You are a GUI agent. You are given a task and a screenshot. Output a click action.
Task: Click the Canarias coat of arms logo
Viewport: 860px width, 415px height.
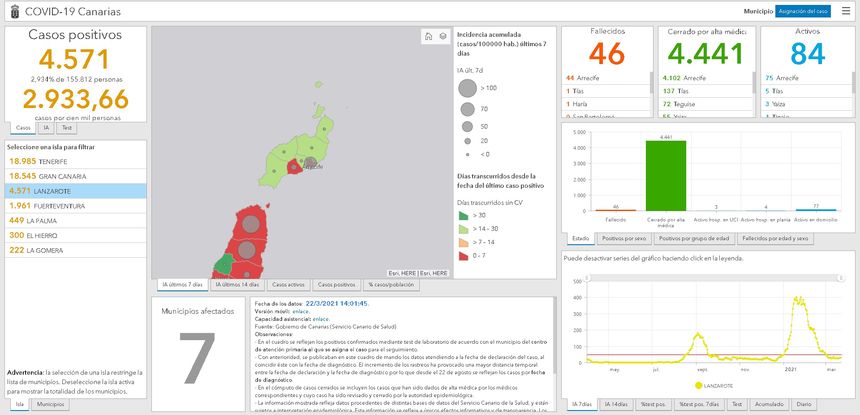click(14, 12)
